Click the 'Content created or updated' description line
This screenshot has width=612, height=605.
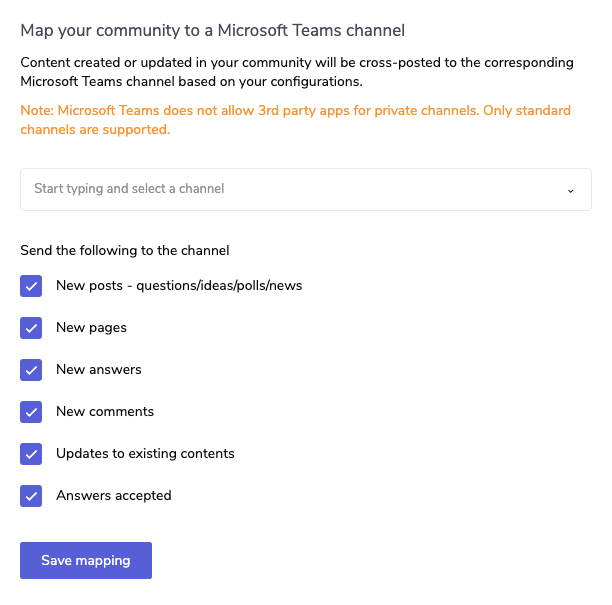(x=297, y=63)
